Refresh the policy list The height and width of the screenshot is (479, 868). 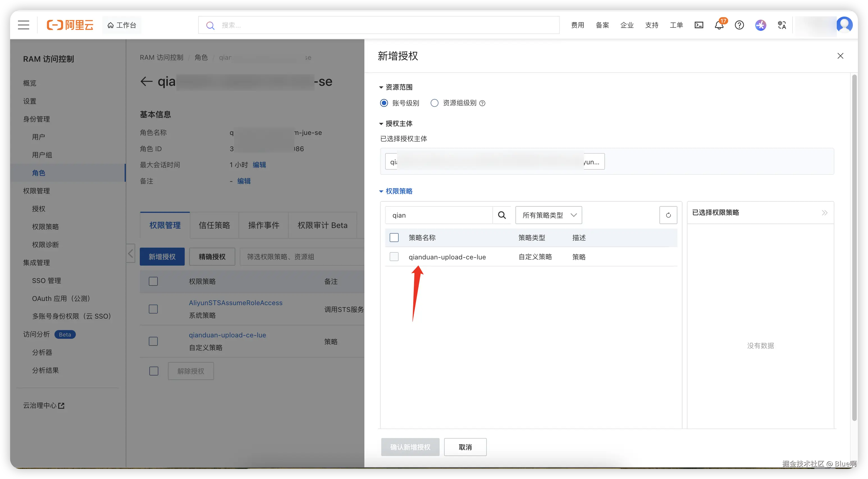(668, 215)
